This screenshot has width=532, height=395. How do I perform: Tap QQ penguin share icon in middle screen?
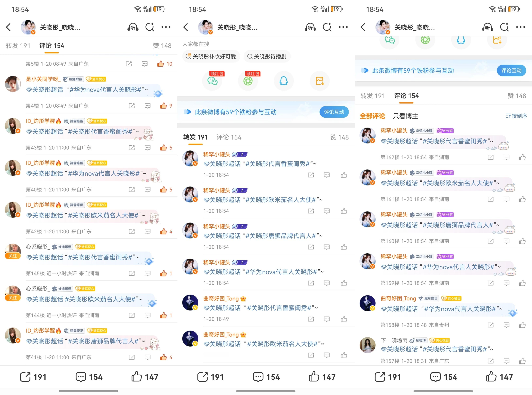pos(284,81)
